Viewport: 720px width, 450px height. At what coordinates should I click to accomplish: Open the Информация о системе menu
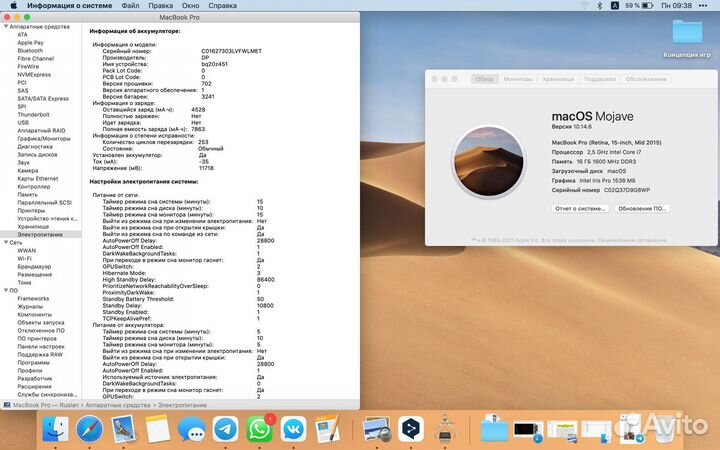(69, 6)
